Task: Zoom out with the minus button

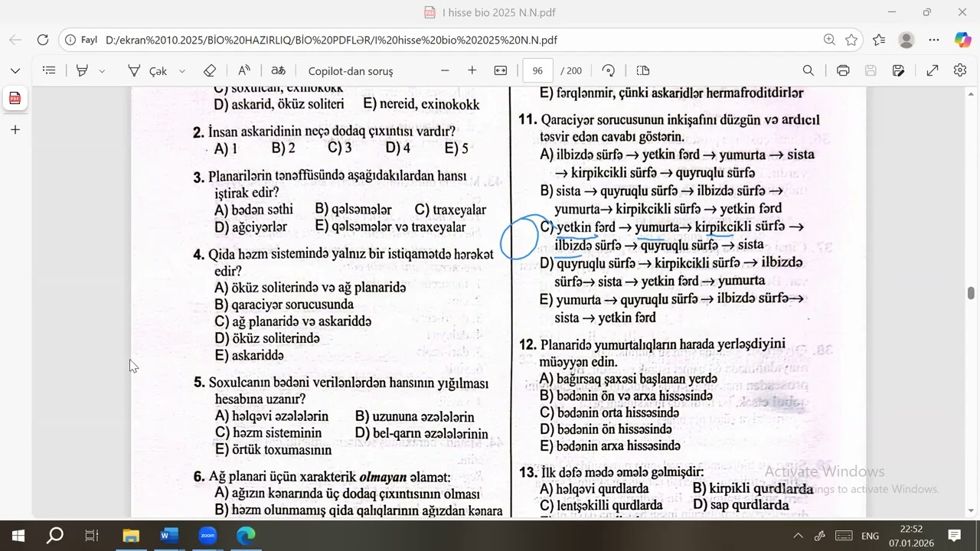Action: (445, 70)
